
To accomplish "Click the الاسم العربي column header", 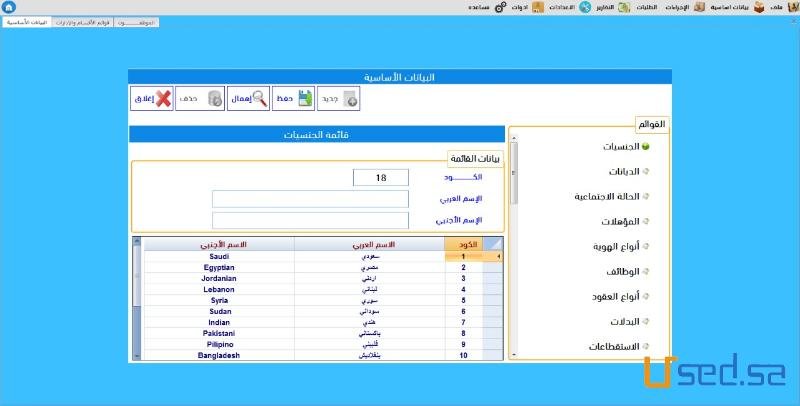I will (x=369, y=244).
